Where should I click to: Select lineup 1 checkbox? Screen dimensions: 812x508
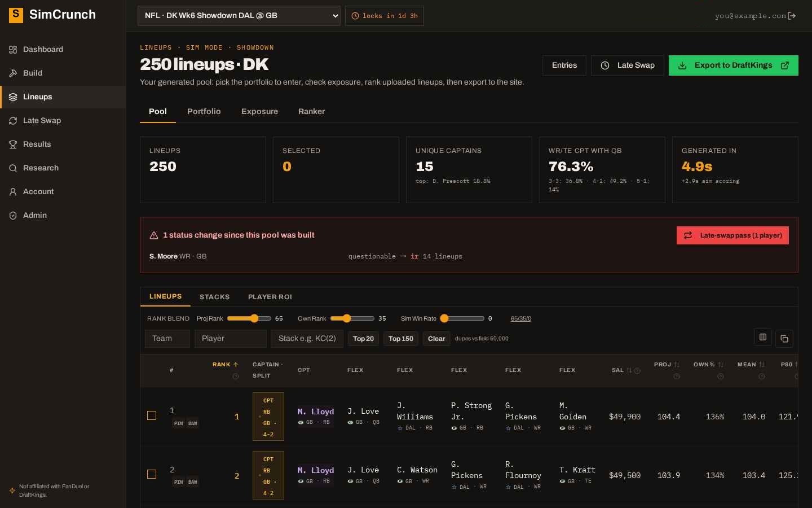[x=152, y=415]
